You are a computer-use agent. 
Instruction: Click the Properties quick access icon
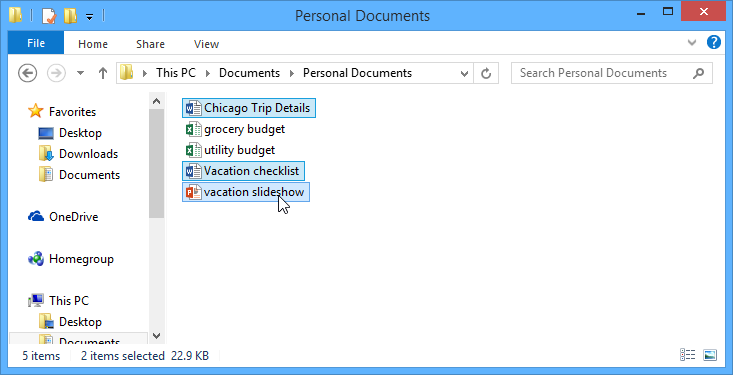(x=49, y=16)
